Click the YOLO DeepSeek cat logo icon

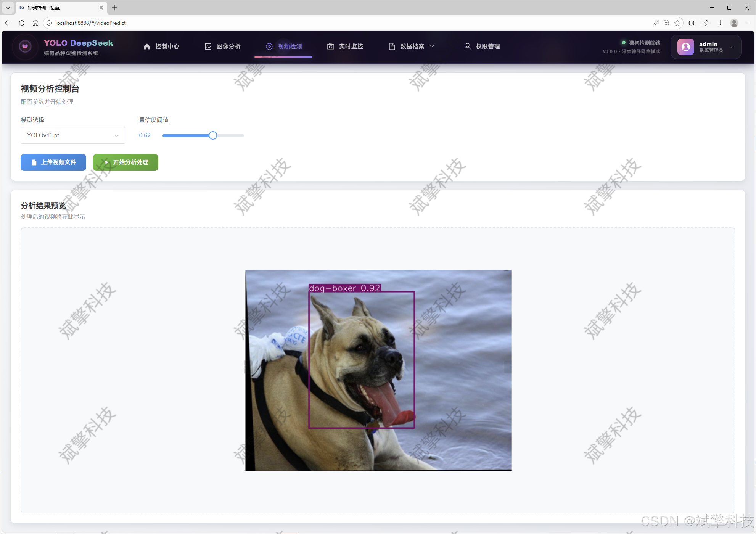click(x=25, y=47)
